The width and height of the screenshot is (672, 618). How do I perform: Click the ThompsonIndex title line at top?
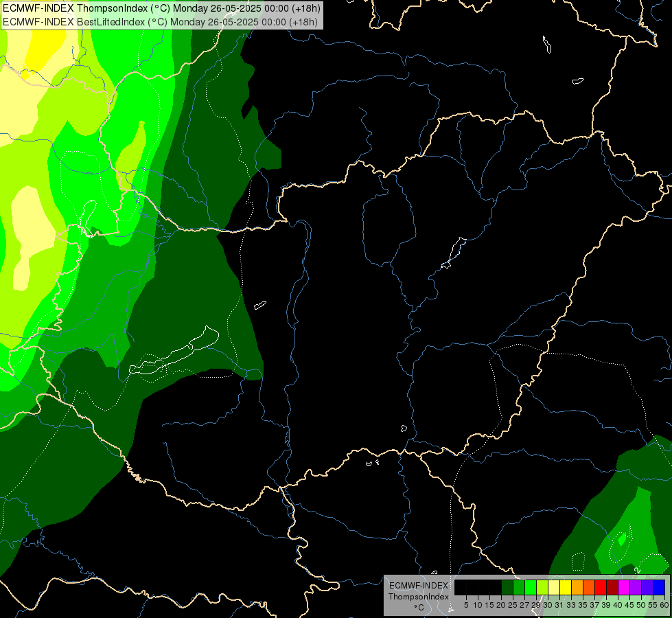(x=161, y=8)
